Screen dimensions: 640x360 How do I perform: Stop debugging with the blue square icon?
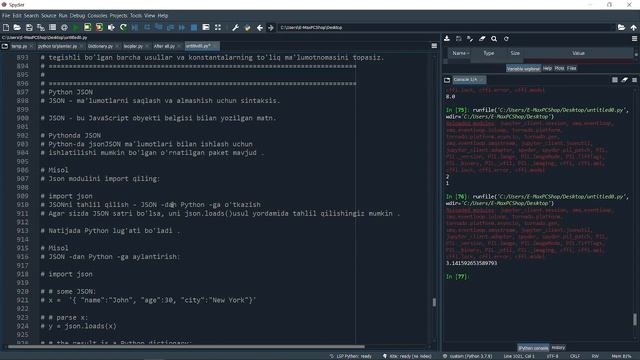(x=194, y=27)
